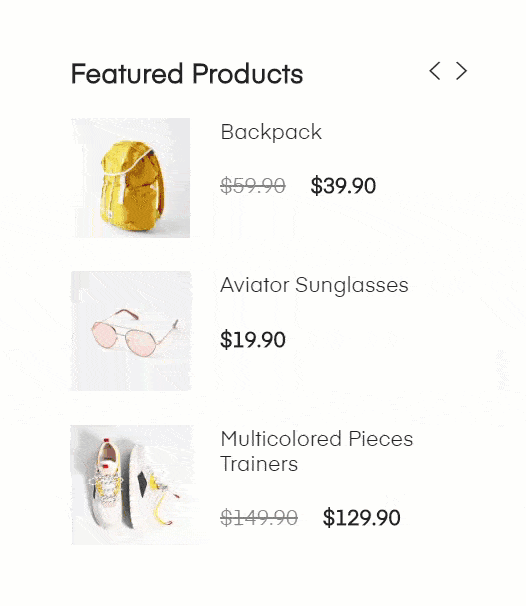Screen dimensions: 526x606
Task: Click the trainers sale price $129.90
Action: (x=361, y=517)
